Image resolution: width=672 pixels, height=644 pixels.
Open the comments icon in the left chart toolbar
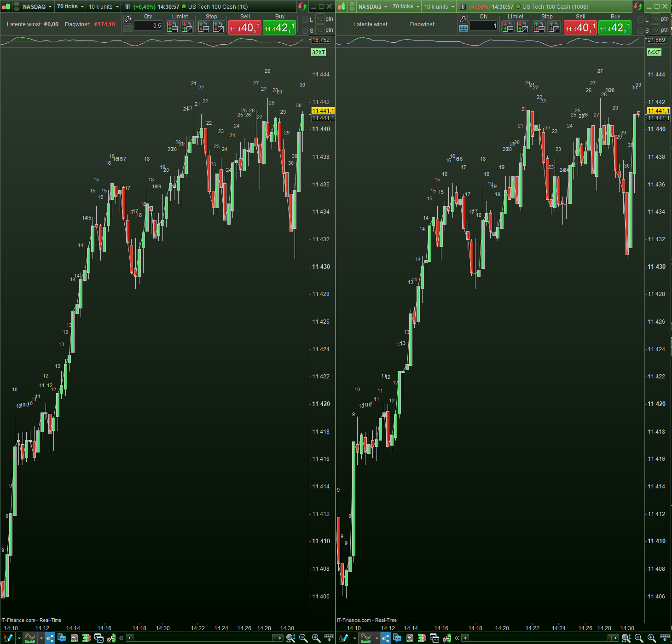(62, 638)
